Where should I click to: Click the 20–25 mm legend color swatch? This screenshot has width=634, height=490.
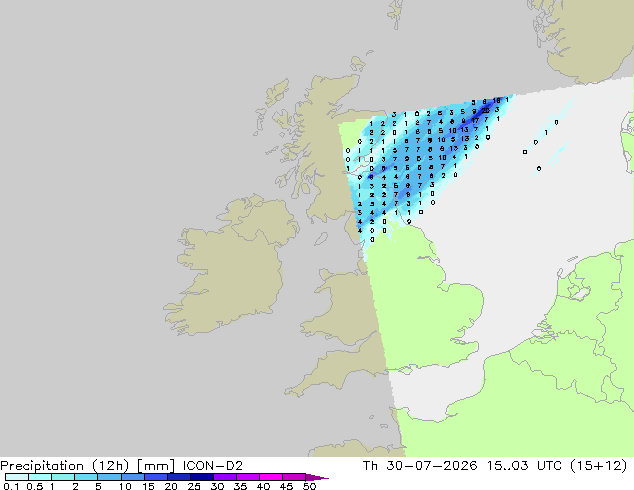178,477
